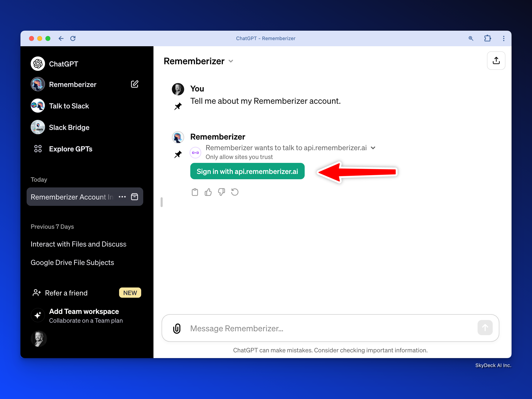532x399 pixels.
Task: Toggle the pin icon under your message
Action: (x=178, y=106)
